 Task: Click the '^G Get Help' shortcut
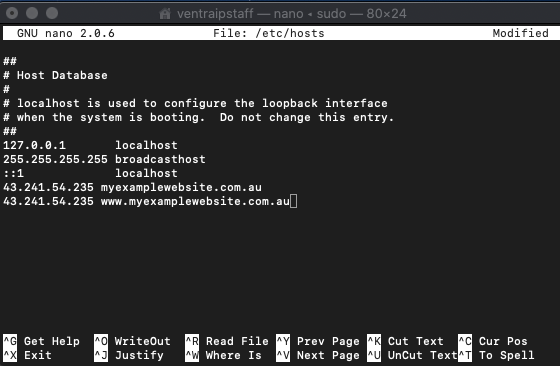[x=41, y=341]
